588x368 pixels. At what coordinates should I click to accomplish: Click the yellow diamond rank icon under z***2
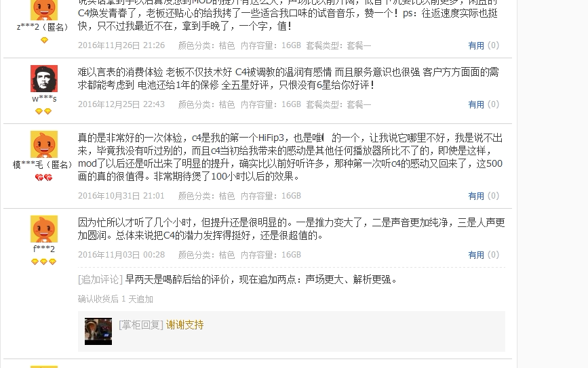point(44,40)
